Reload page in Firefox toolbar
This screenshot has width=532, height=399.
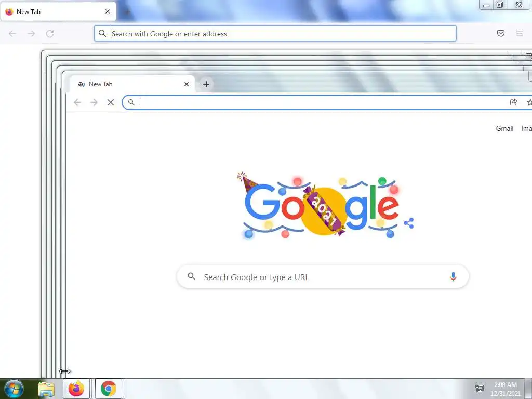point(50,34)
